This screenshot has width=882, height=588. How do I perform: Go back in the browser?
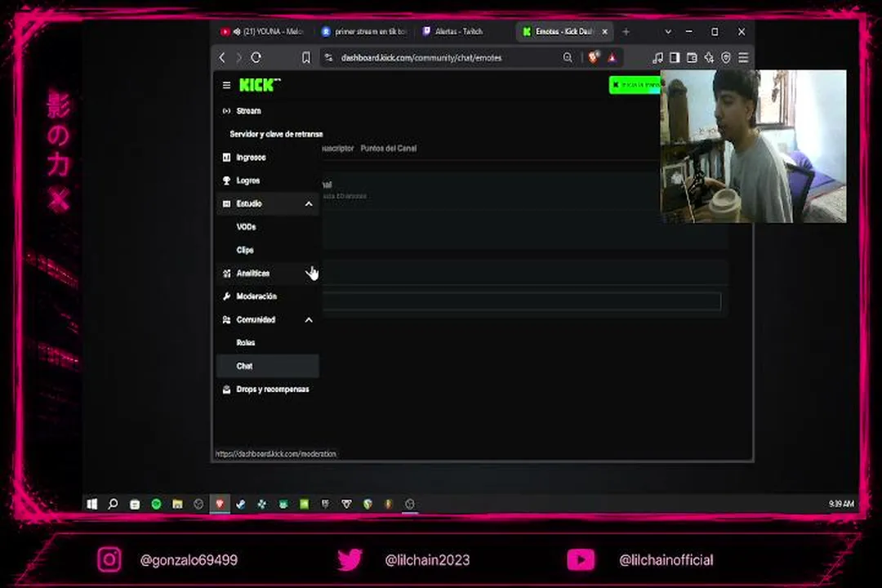click(x=222, y=57)
